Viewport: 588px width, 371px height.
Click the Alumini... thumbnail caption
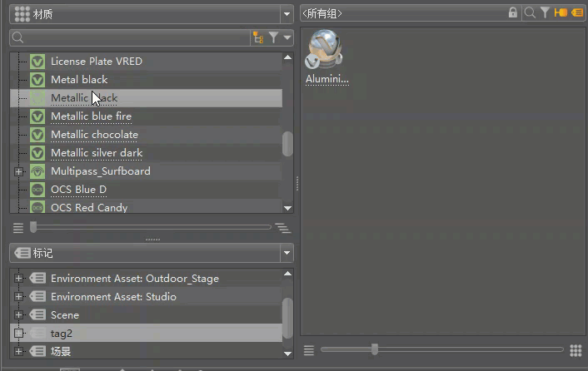click(x=327, y=79)
